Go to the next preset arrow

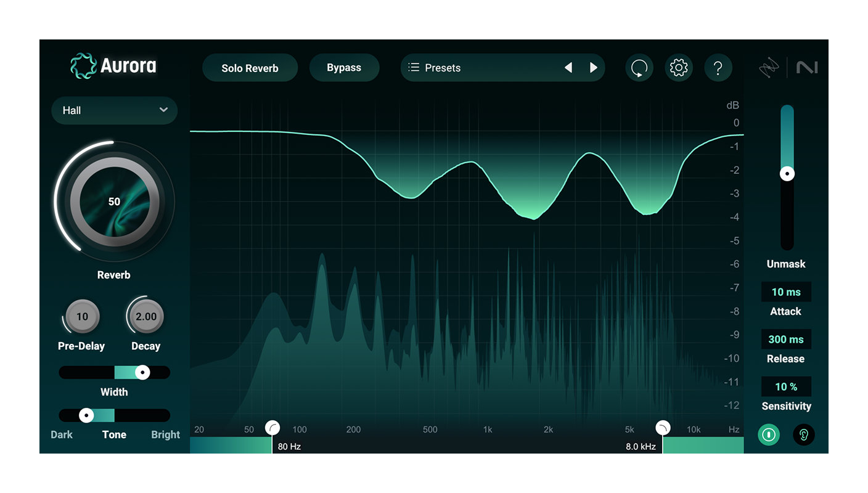pos(594,68)
